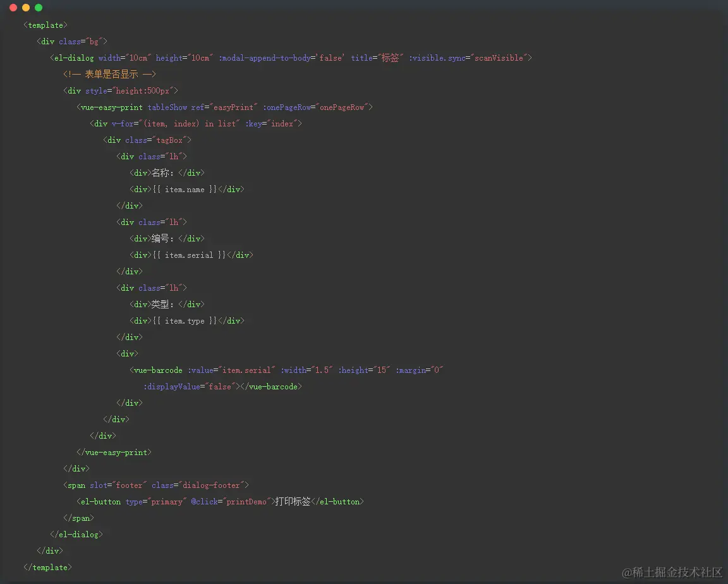Click the closing </span> tag
Viewport: 728px width, 584px height.
pyautogui.click(x=78, y=518)
